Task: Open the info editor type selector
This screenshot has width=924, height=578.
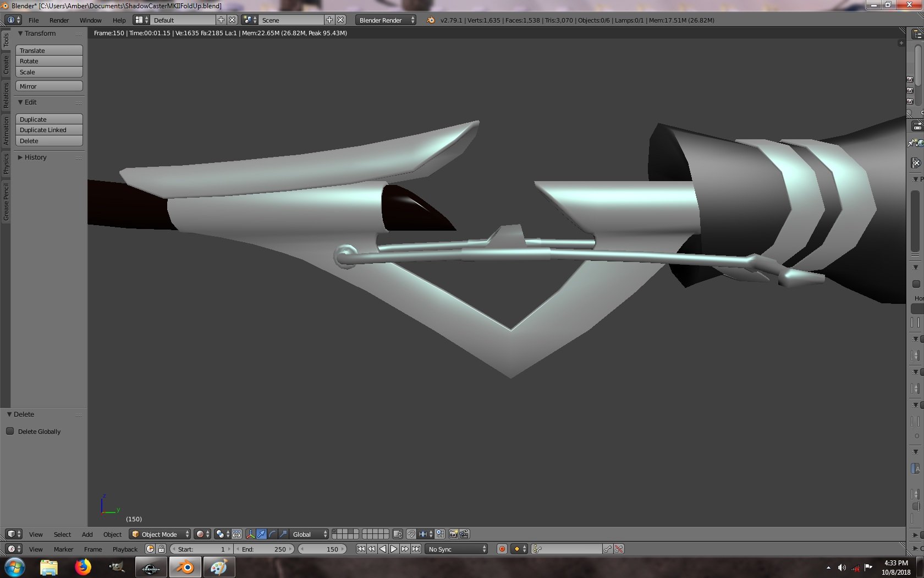Action: [13, 20]
